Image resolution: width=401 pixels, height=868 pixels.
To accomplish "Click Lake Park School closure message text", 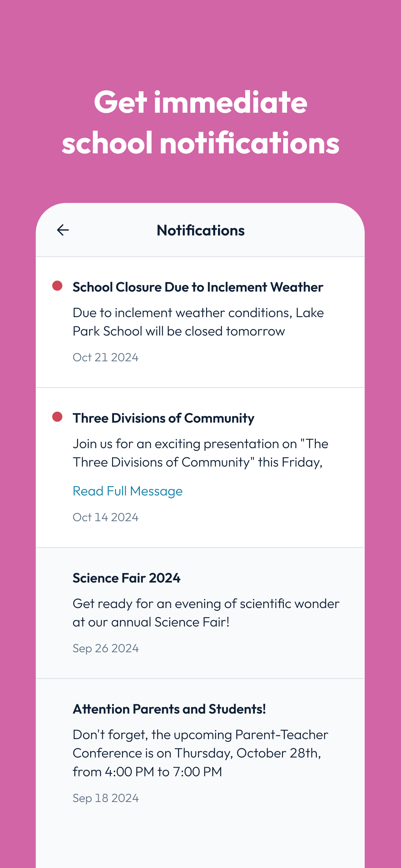I will click(x=198, y=322).
